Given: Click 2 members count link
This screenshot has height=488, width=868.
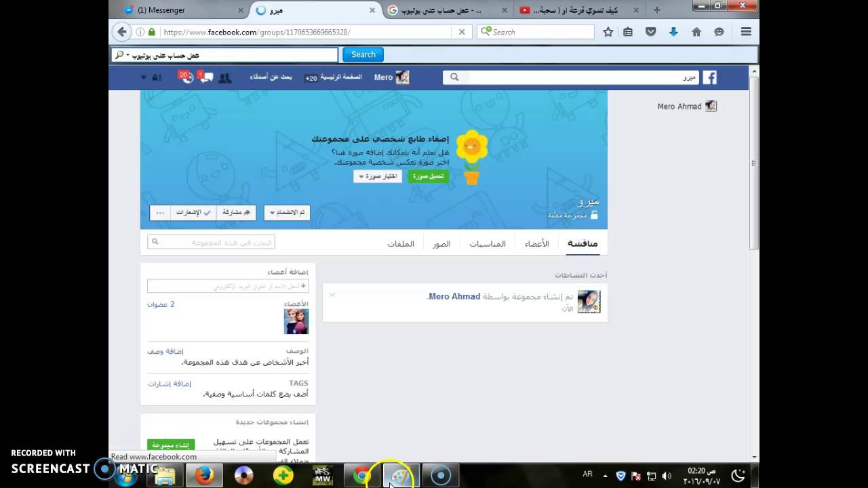Looking at the screenshot, I should click(x=161, y=304).
